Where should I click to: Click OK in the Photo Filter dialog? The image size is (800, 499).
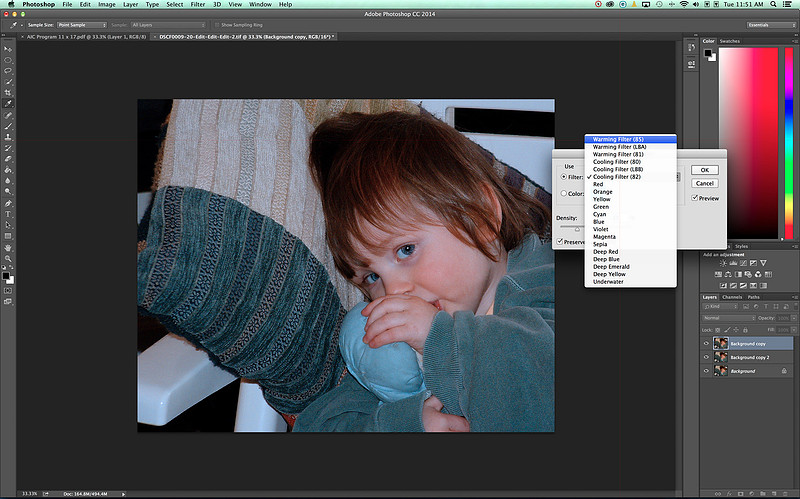[704, 170]
